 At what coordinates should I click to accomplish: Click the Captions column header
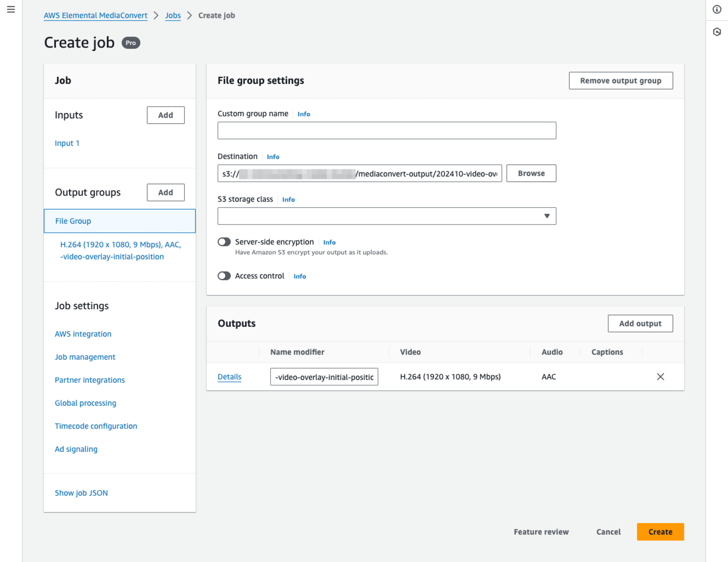coord(607,352)
